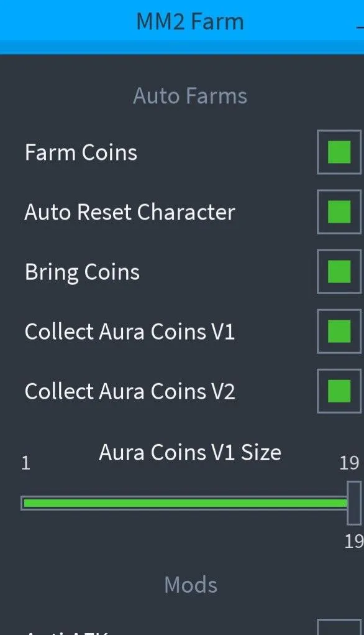
Task: Toggle Collect Aura Coins V2 checkbox
Action: click(339, 391)
